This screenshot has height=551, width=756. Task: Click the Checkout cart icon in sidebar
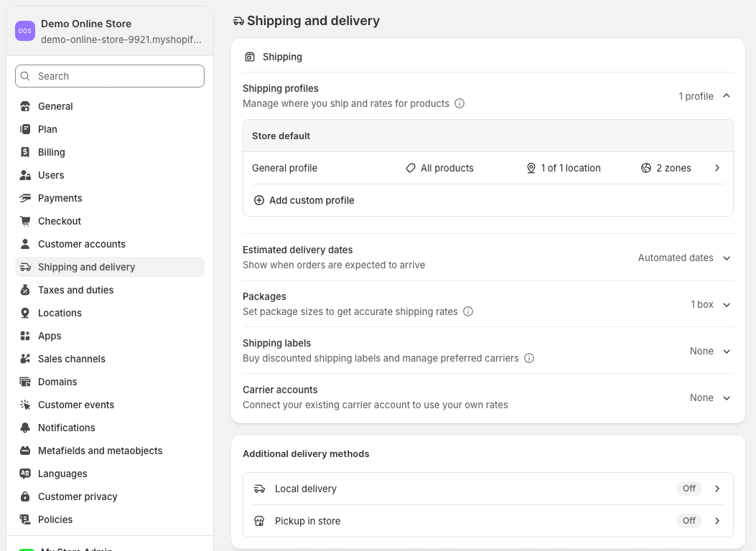click(25, 221)
